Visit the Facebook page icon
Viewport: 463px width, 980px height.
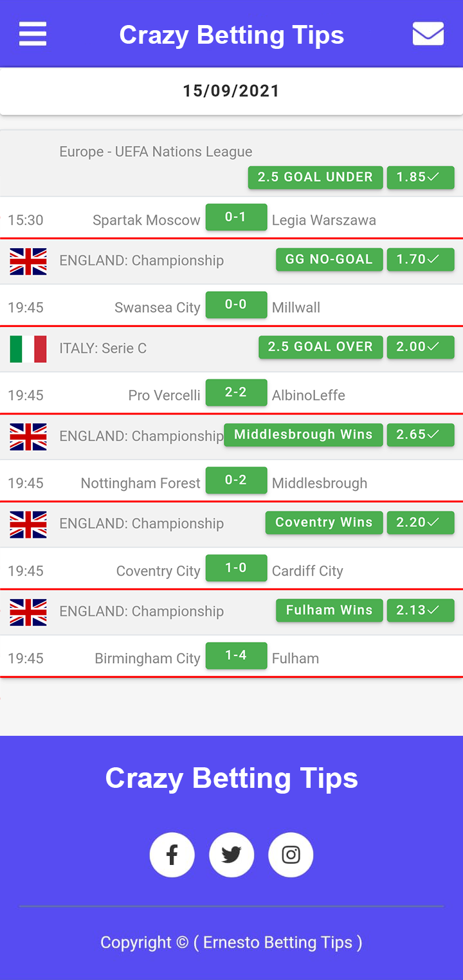click(x=172, y=855)
